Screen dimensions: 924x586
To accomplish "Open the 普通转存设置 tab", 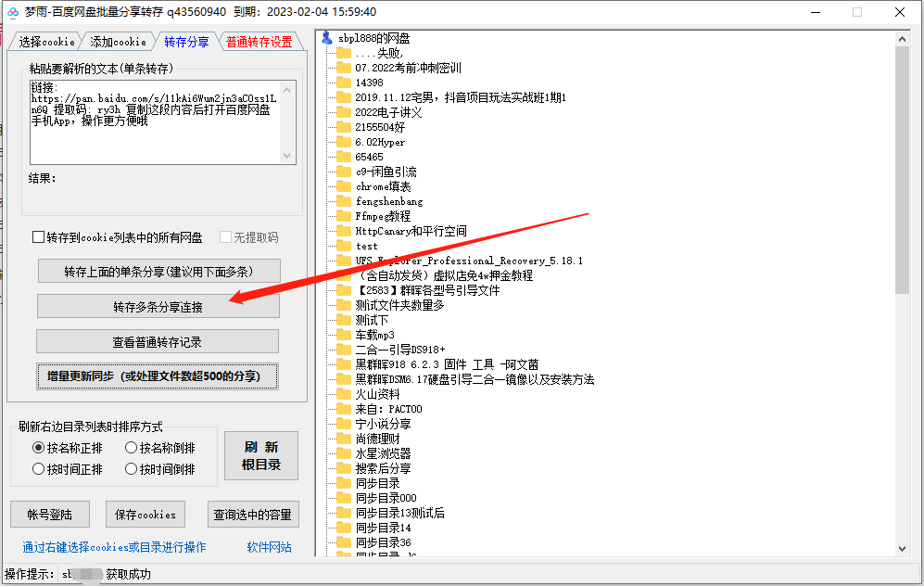I will click(x=257, y=41).
